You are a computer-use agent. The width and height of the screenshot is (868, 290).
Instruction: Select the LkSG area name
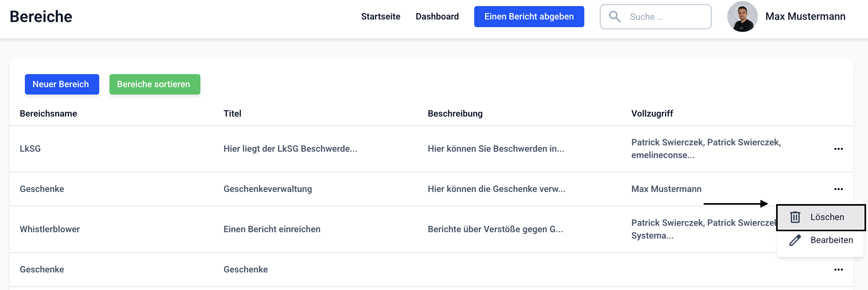30,149
